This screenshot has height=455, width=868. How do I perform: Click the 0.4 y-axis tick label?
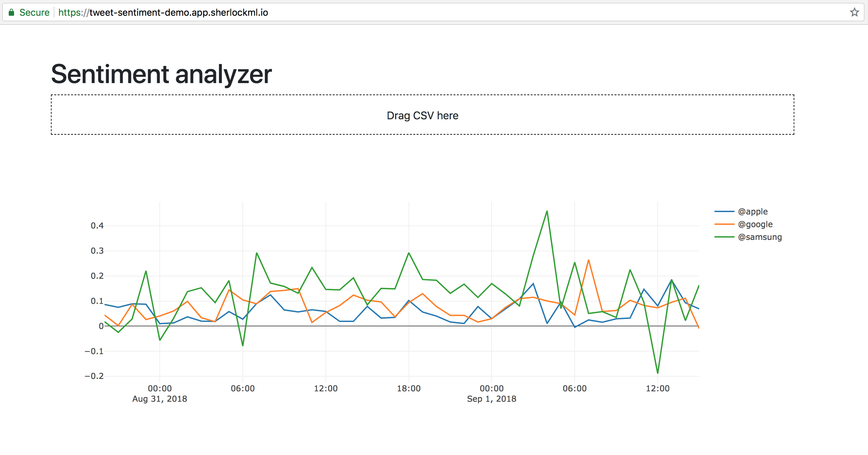coord(97,225)
